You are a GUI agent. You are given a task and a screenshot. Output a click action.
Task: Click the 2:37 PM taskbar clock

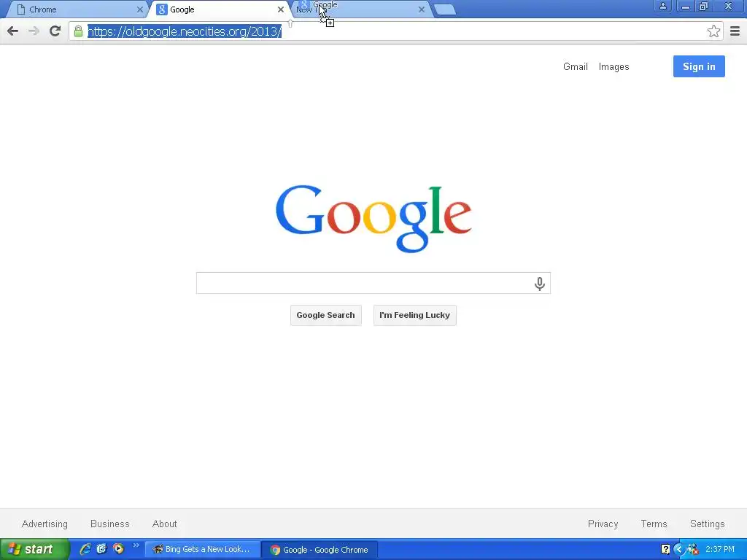click(x=720, y=550)
